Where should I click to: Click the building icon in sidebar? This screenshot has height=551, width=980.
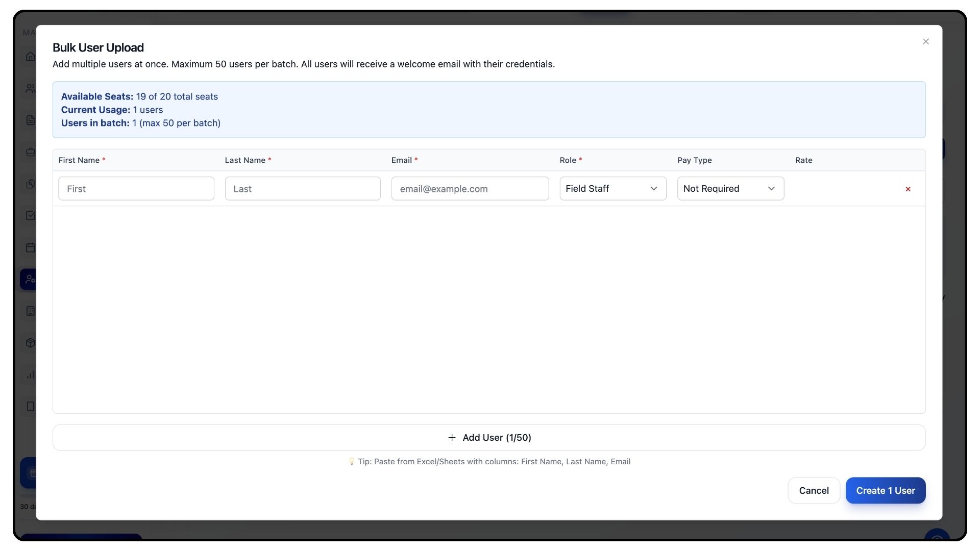30,311
